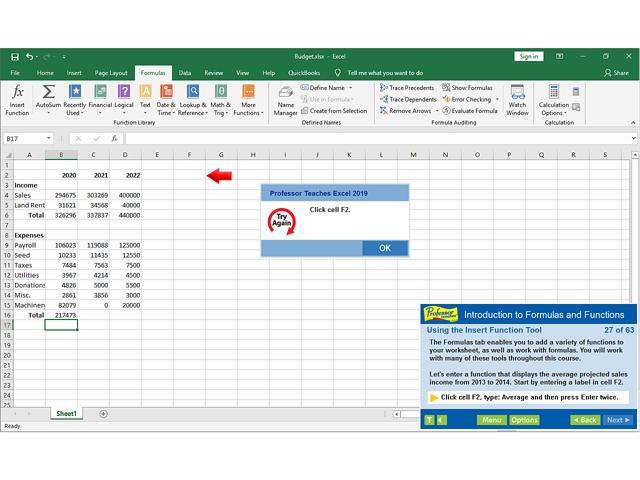Open the Insert Function tool
Viewport: 640px width, 480px height.
pos(17,99)
